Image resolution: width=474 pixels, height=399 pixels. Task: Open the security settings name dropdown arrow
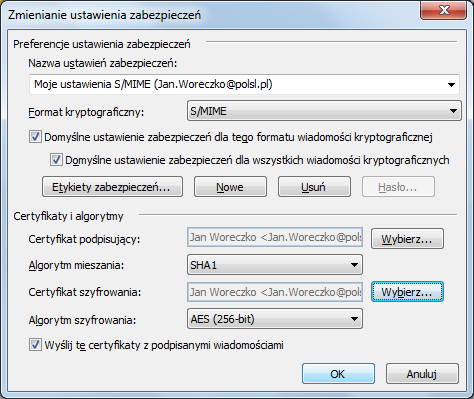click(x=451, y=85)
